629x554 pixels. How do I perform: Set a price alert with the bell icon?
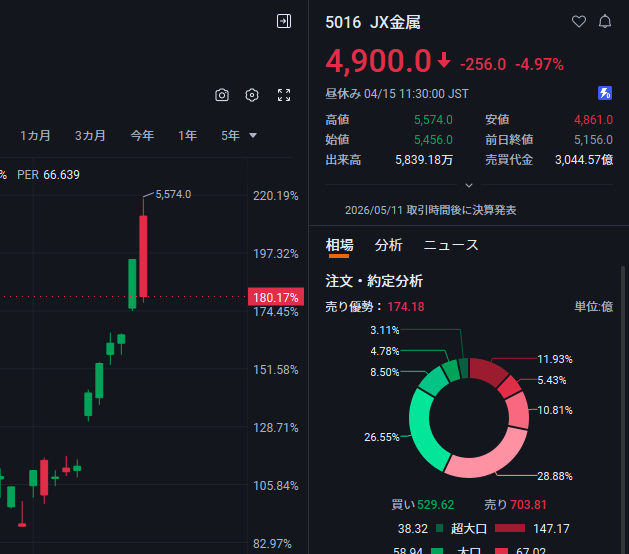click(x=605, y=21)
